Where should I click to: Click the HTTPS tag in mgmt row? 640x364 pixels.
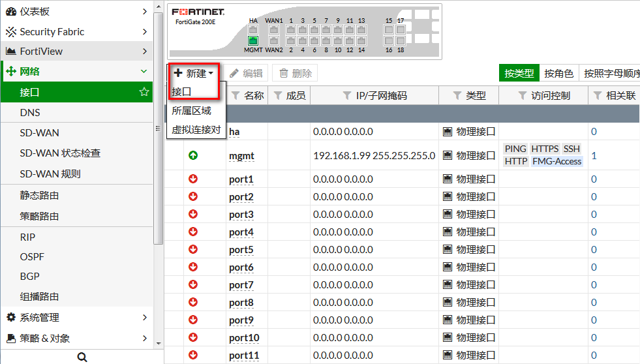tap(545, 149)
